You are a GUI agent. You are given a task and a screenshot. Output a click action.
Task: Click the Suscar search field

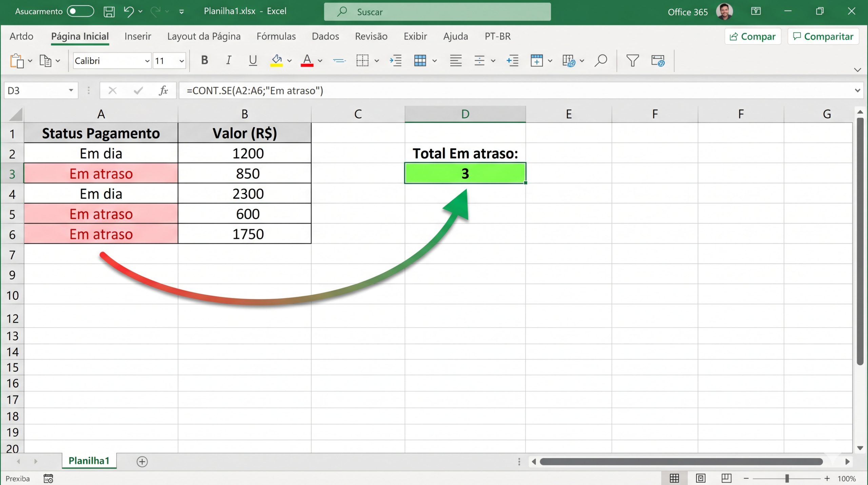pos(437,12)
